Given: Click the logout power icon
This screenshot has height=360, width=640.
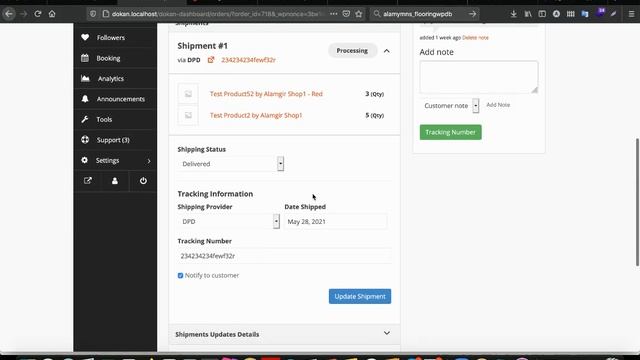Looking at the screenshot, I should coord(143,181).
